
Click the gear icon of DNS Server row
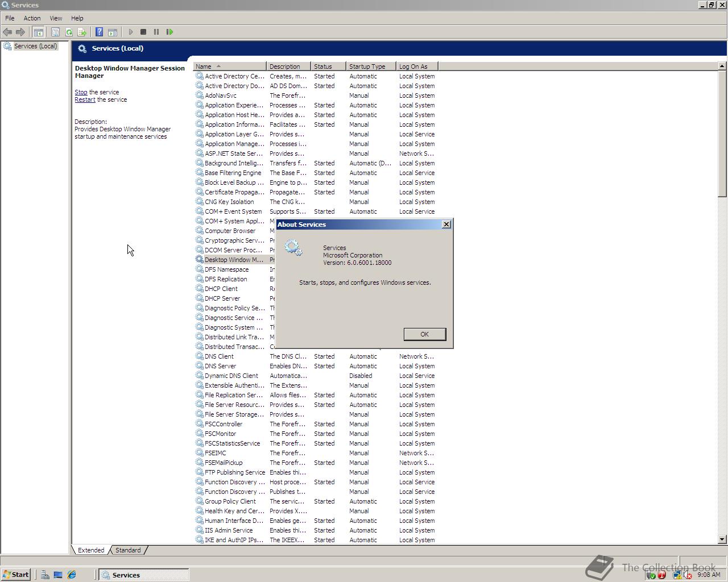200,366
